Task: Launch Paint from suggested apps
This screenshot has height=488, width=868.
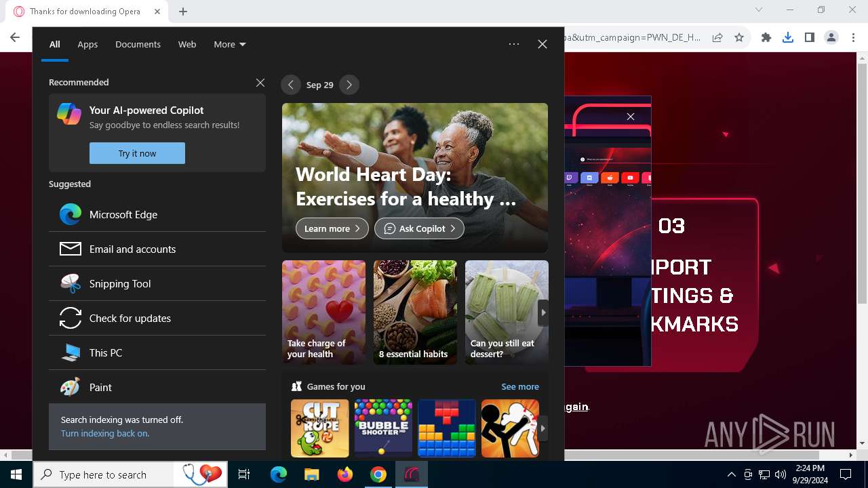Action: 157,387
